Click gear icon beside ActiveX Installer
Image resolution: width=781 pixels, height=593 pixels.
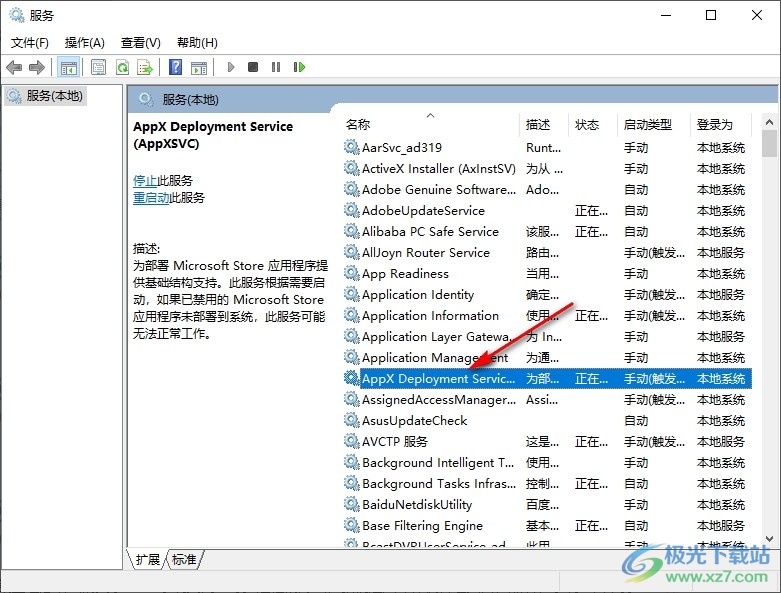pyautogui.click(x=352, y=168)
